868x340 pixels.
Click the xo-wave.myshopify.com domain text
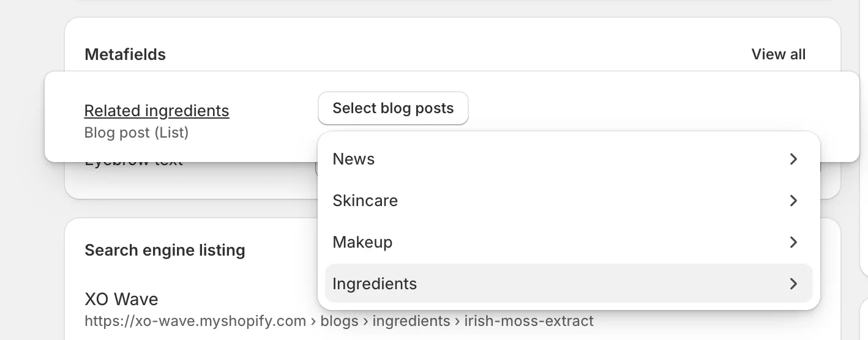click(195, 321)
